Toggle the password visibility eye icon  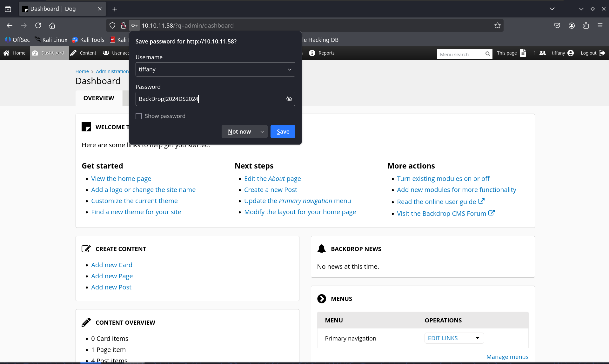(289, 99)
